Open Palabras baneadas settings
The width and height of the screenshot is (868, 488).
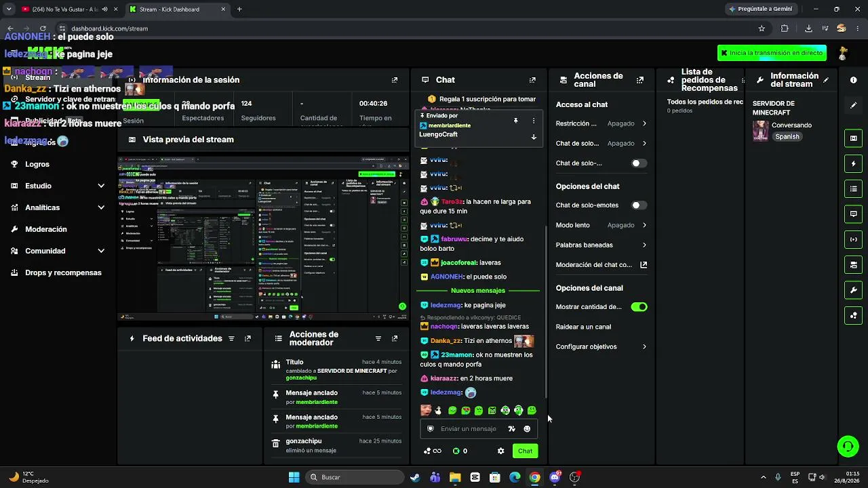(x=601, y=245)
